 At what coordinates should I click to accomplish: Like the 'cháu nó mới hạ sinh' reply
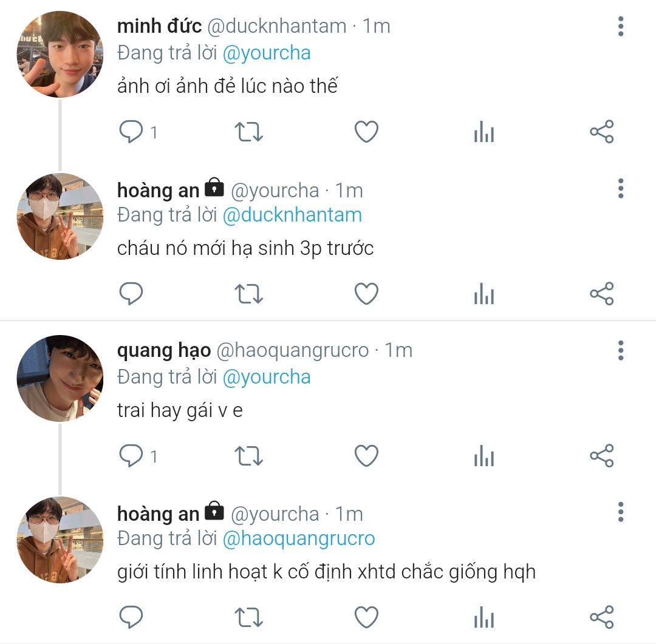(x=366, y=294)
